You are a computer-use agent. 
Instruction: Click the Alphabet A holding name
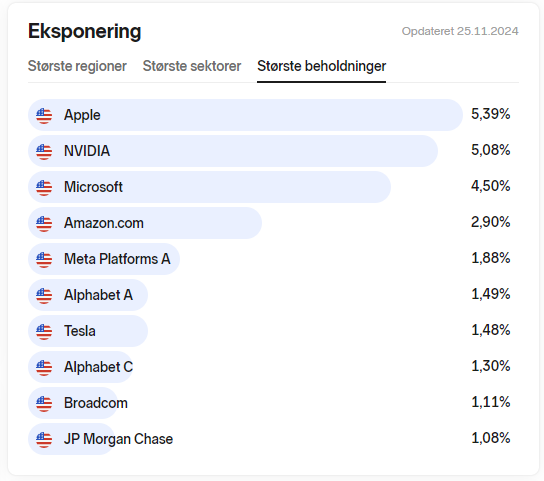pos(99,295)
